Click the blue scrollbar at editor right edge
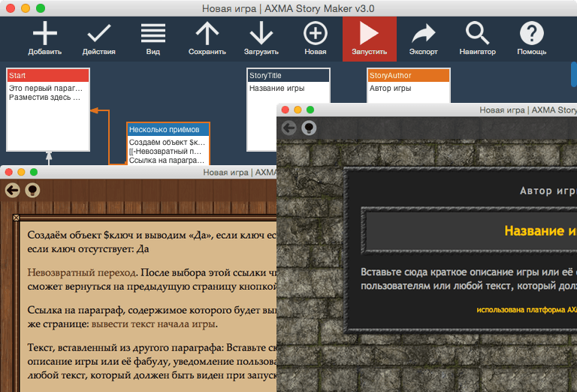The width and height of the screenshot is (577, 392). [574, 74]
